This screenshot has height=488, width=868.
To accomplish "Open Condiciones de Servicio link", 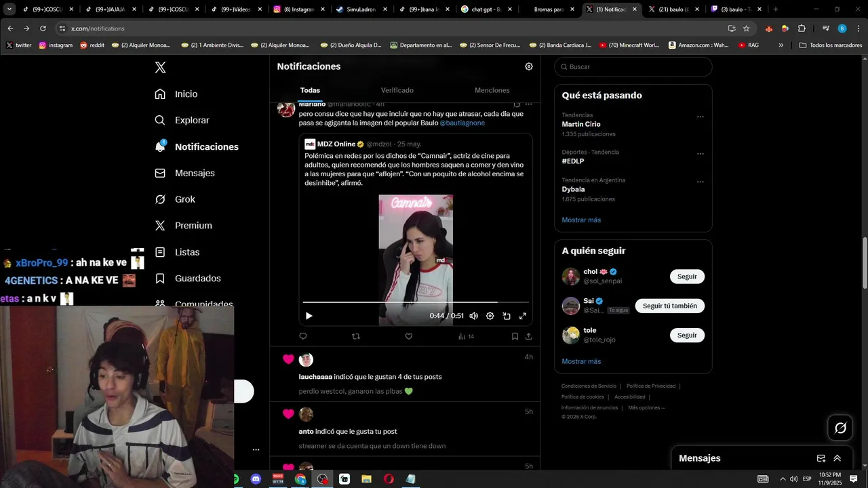I will tap(589, 386).
